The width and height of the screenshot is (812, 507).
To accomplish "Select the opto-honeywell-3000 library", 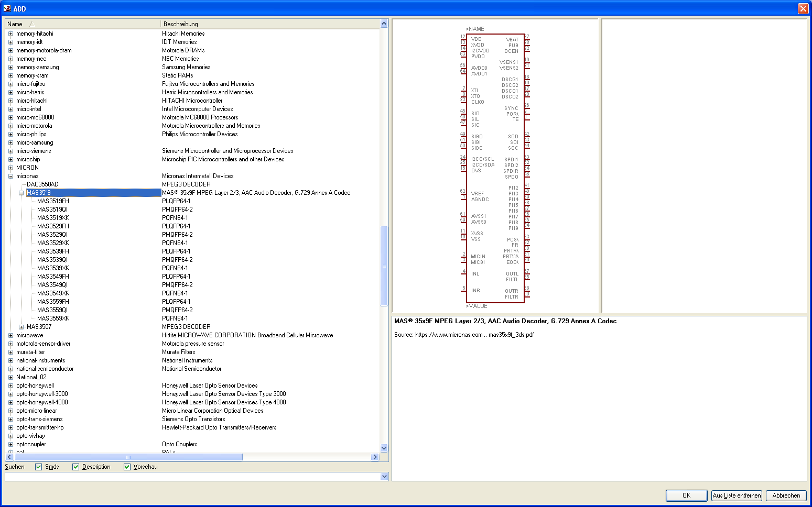I will click(42, 394).
